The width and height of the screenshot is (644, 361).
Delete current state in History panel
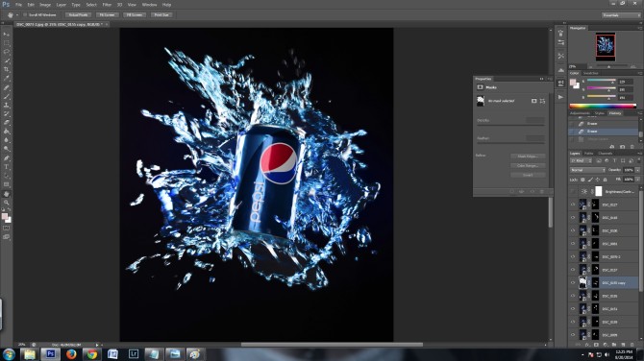[x=632, y=147]
